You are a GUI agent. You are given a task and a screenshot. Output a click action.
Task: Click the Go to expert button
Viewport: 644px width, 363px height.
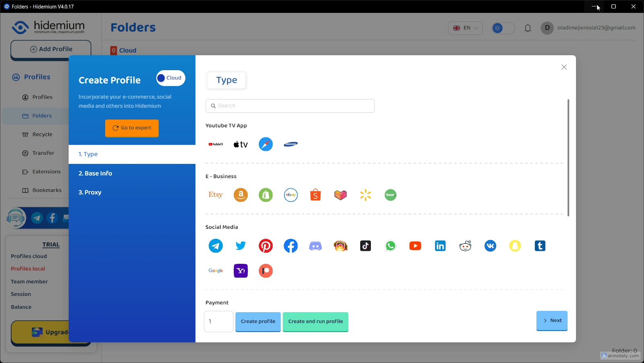pyautogui.click(x=132, y=128)
